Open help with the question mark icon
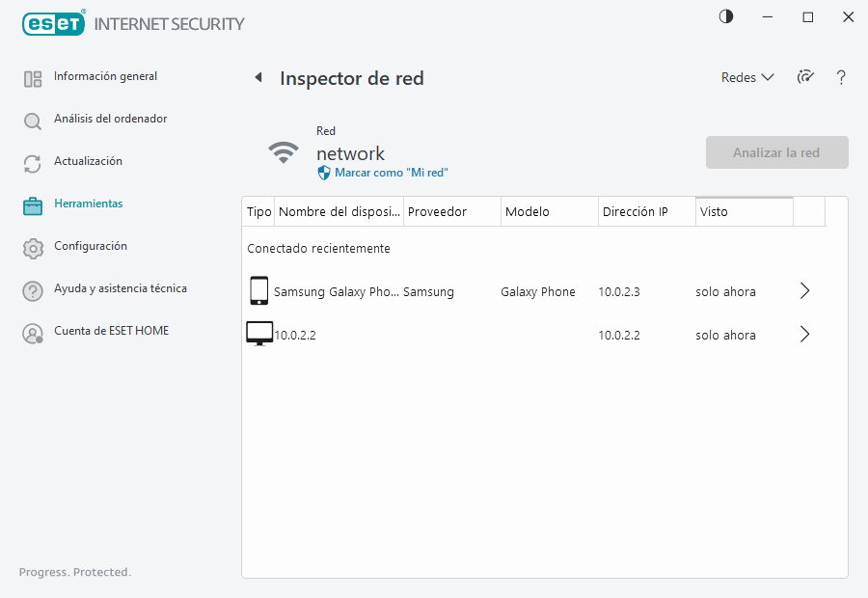This screenshot has height=598, width=868. (x=841, y=78)
